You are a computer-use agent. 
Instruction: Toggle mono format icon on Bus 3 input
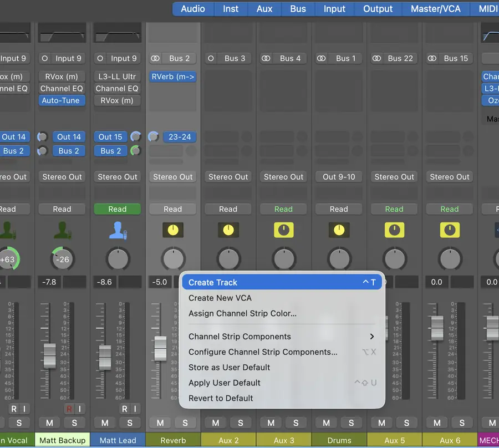point(211,59)
